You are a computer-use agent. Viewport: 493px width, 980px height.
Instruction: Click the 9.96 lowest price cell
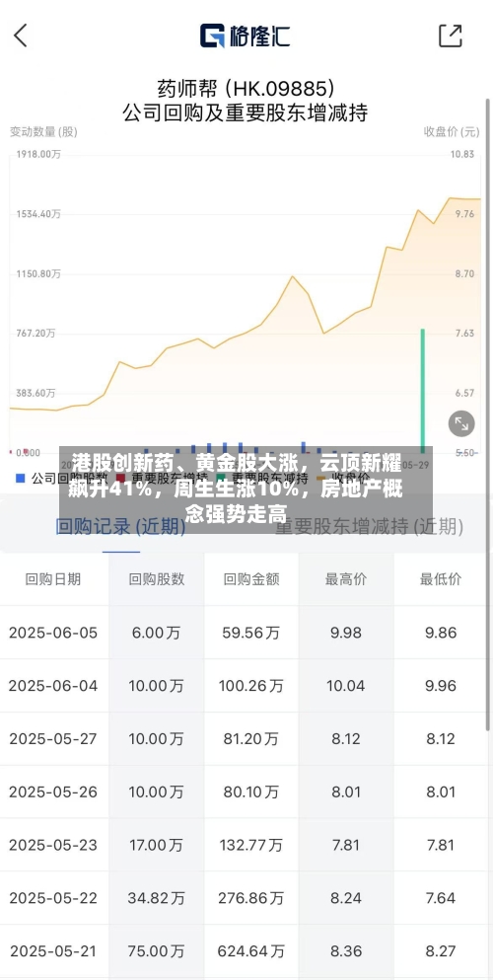(441, 686)
